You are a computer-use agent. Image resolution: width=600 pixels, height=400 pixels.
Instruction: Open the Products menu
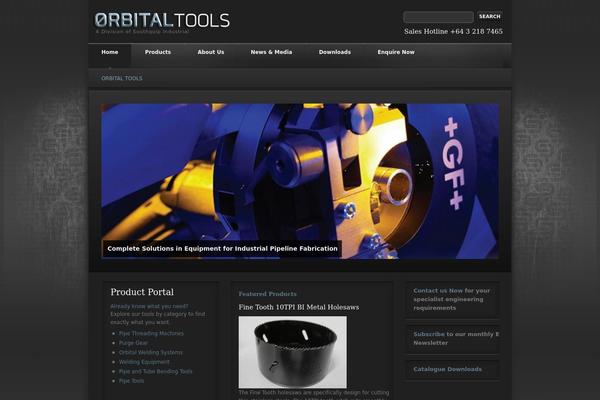point(158,52)
